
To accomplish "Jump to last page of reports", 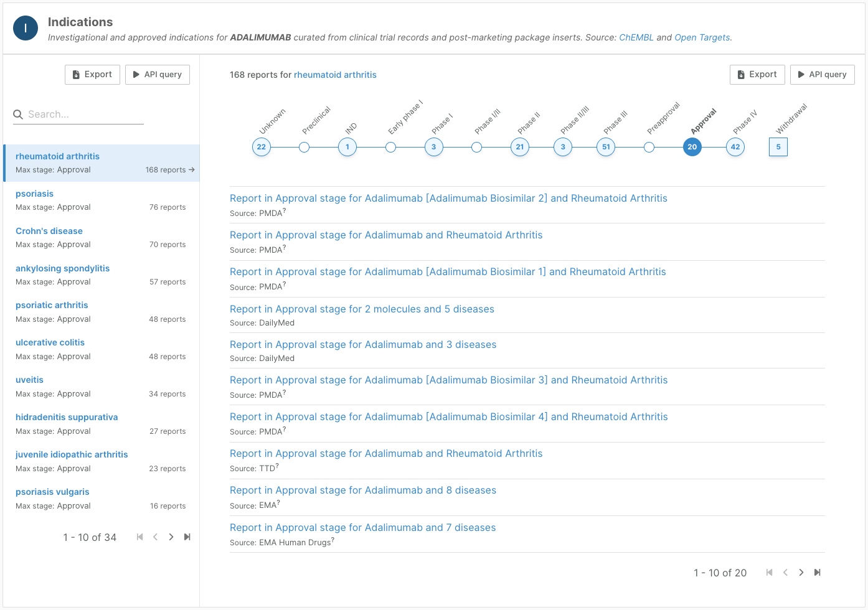I will [x=817, y=573].
